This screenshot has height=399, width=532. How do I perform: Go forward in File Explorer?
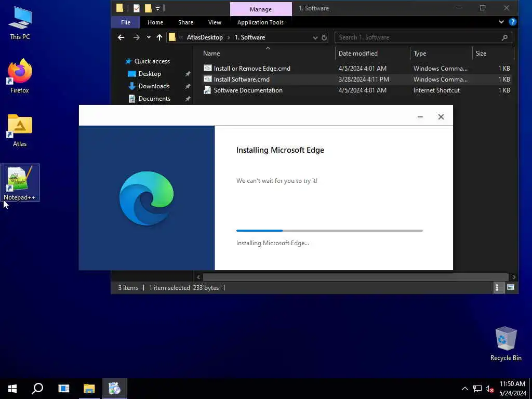click(137, 37)
